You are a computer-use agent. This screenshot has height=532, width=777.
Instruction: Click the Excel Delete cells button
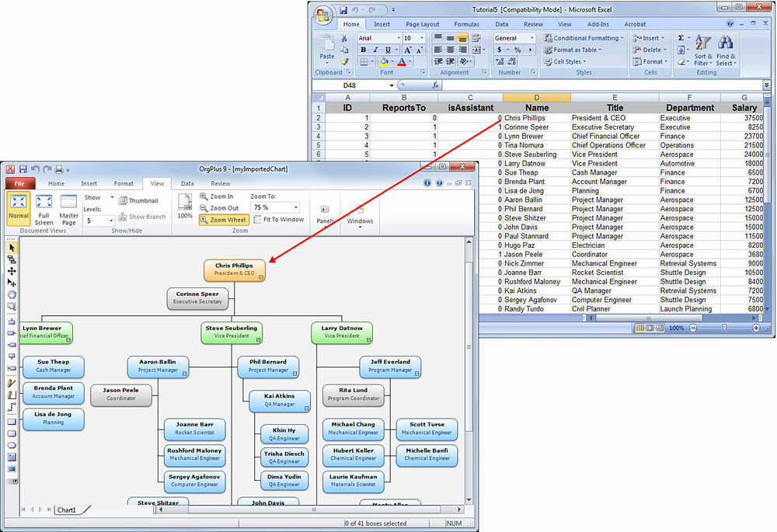pos(650,50)
